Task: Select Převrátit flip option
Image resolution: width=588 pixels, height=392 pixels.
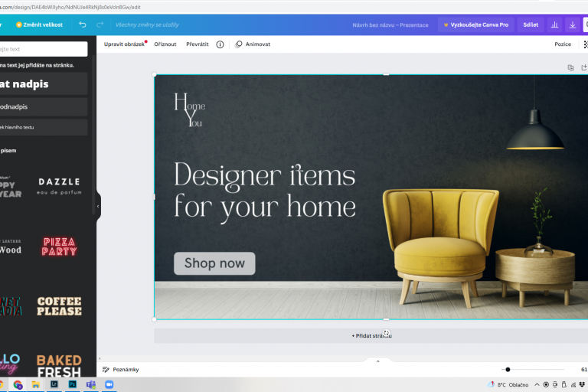Action: click(198, 44)
